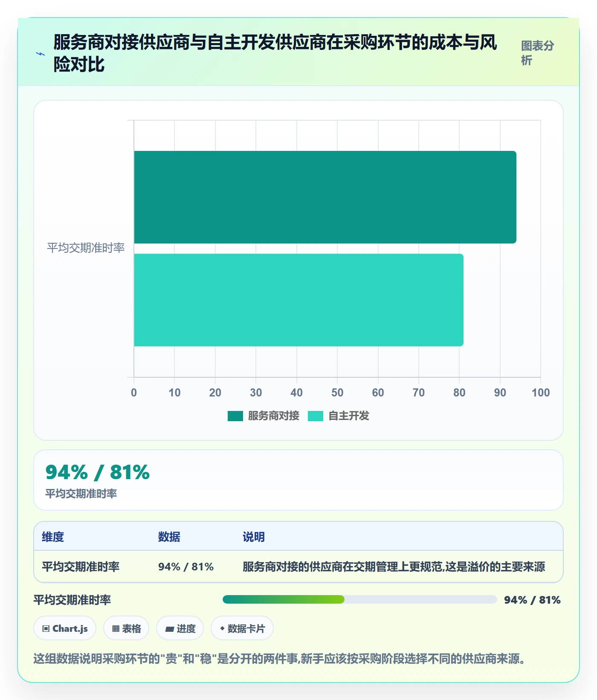Screen dimensions: 597x700
Task: Click the 平均交期准时率 green progress bar
Action: tap(359, 599)
